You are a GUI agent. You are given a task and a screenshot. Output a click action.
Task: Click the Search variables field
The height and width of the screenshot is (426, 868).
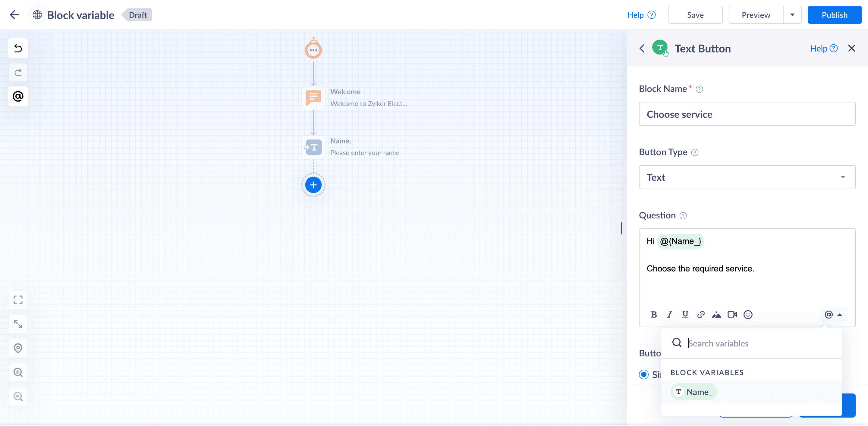coord(758,343)
